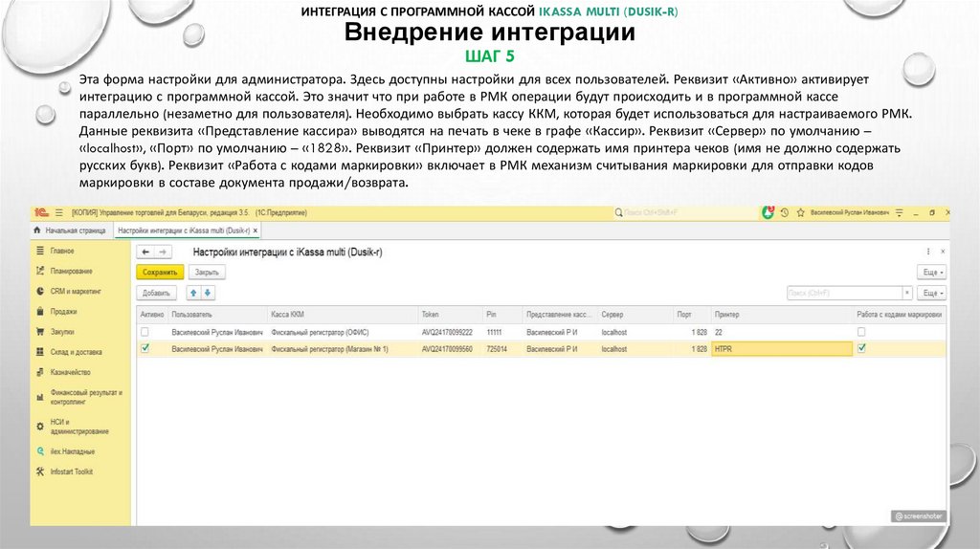Open service menu next to user name
Image resolution: width=980 pixels, height=549 pixels.
coord(900,213)
